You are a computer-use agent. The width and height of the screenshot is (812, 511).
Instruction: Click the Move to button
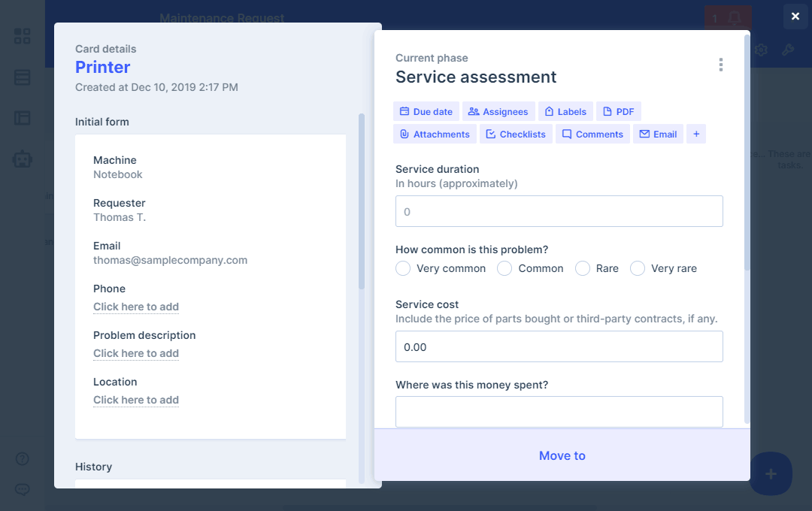pos(562,455)
